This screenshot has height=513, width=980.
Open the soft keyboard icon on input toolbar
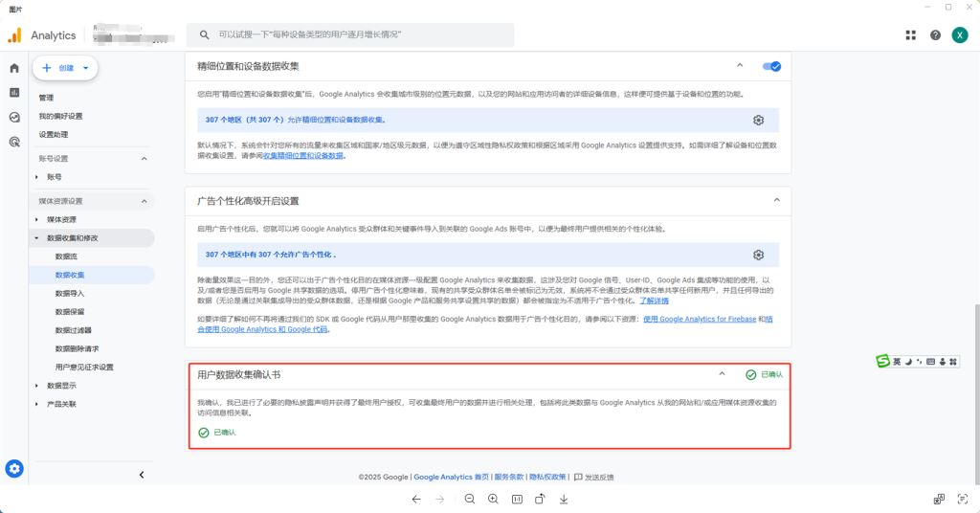pyautogui.click(x=930, y=362)
